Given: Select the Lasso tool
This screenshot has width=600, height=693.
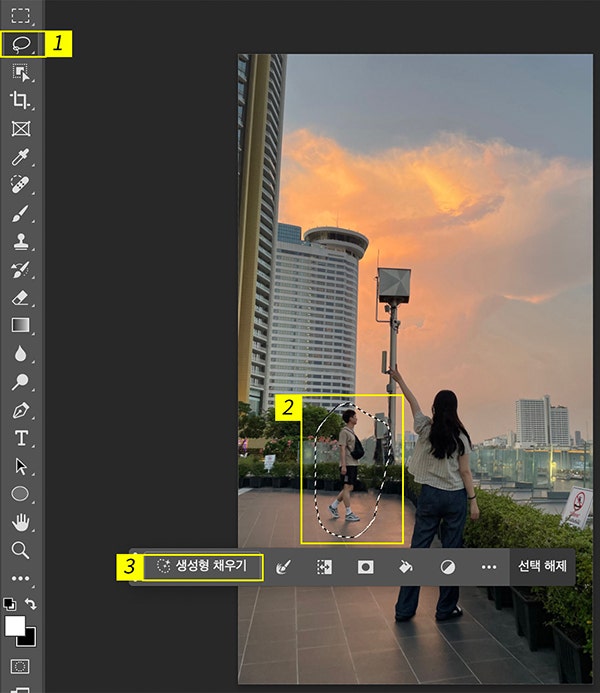Looking at the screenshot, I should [20, 44].
